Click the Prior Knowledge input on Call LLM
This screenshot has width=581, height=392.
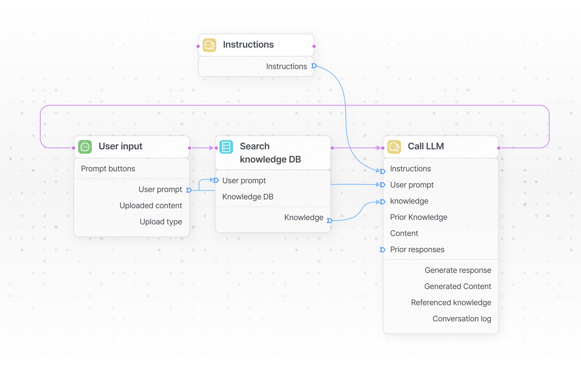tap(419, 217)
